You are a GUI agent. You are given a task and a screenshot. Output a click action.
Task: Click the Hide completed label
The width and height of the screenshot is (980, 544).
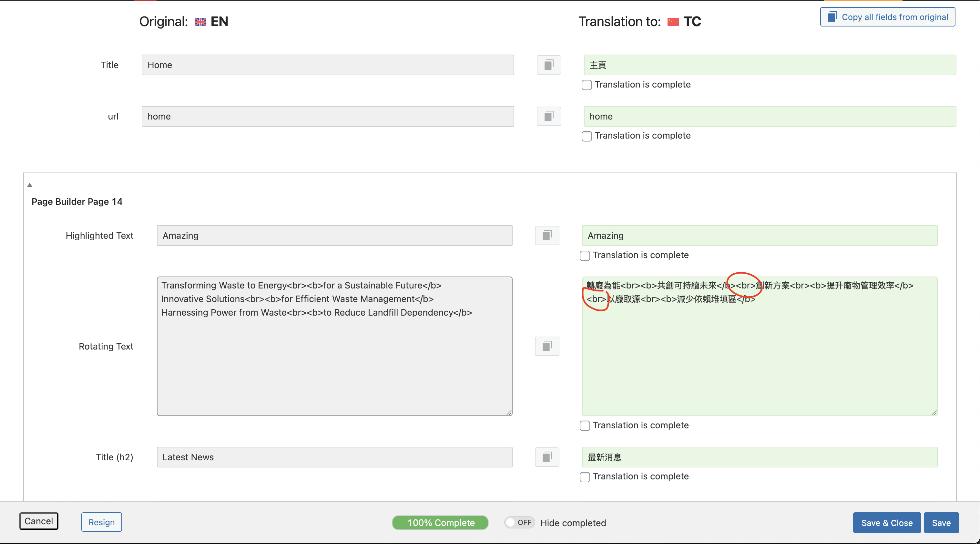(573, 523)
